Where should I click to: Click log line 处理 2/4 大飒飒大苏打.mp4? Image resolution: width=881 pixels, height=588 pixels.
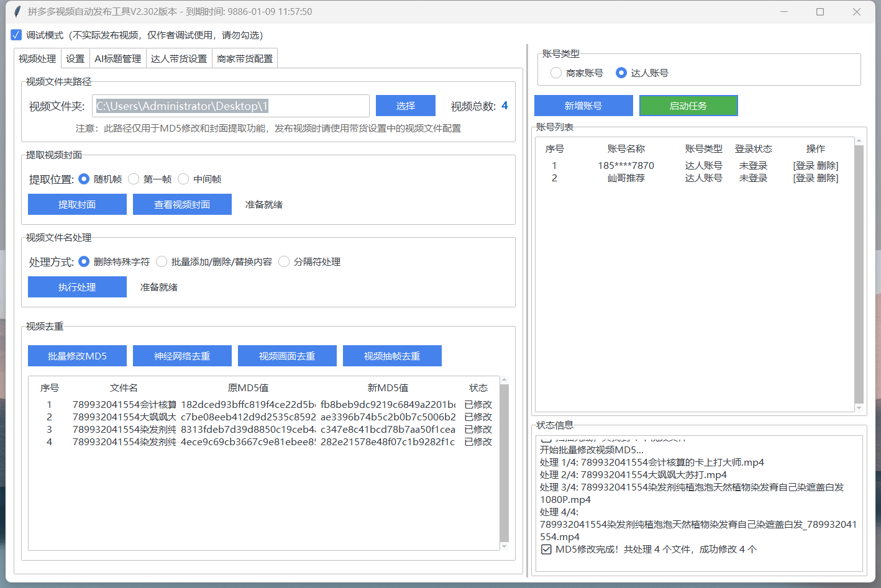point(633,475)
